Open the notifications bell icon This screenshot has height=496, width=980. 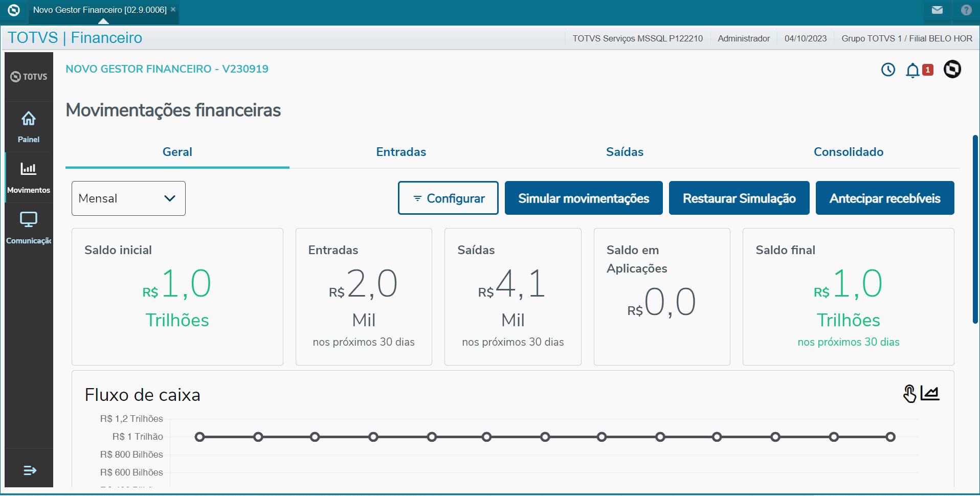[x=912, y=70]
